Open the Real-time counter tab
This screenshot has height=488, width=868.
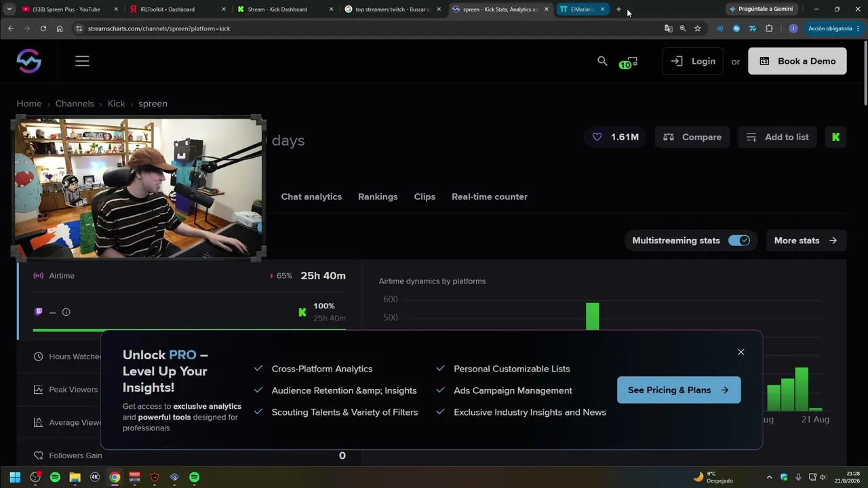(490, 197)
